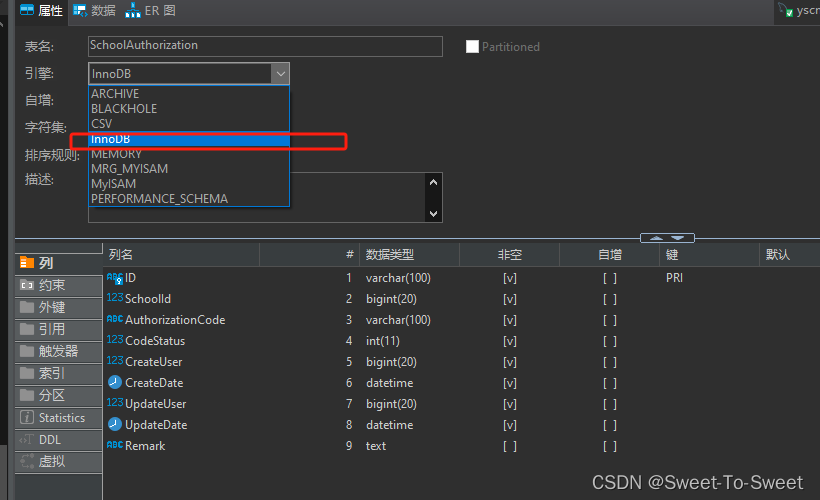Viewport: 820px width, 500px height.
Task: Click the UpdateUser numeric type icon
Action: pyautogui.click(x=115, y=403)
